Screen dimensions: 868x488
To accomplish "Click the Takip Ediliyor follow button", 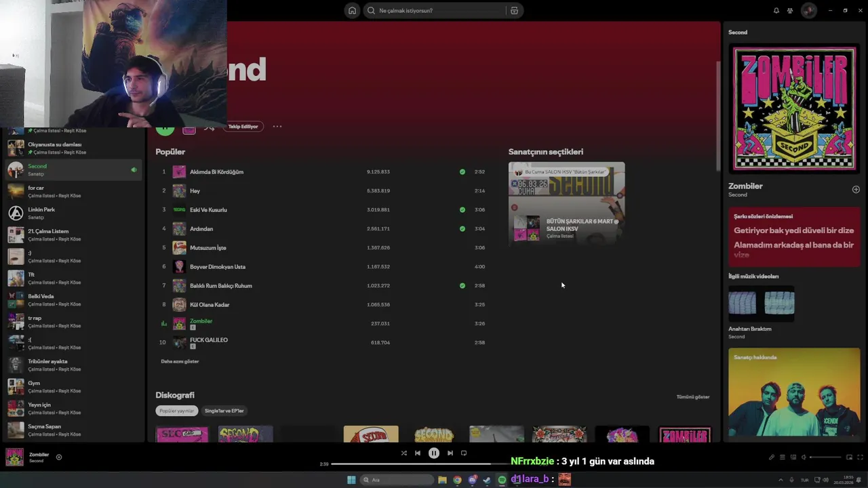I will point(243,126).
